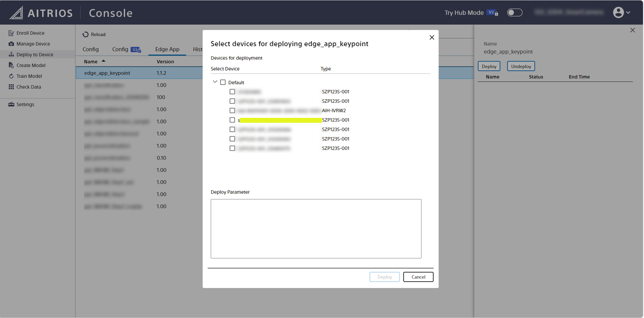Click the Enroll Device sidebar icon
644x318 pixels.
(x=11, y=33)
